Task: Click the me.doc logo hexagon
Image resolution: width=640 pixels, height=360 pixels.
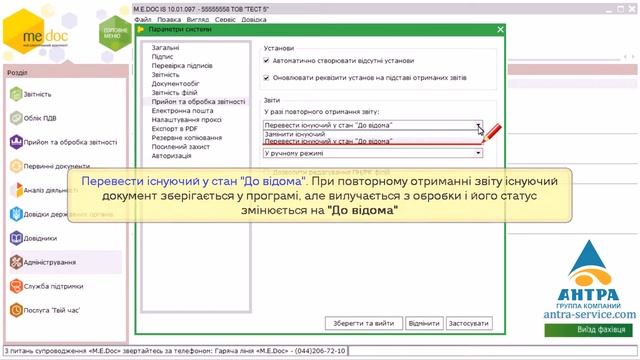Action: pos(24,31)
